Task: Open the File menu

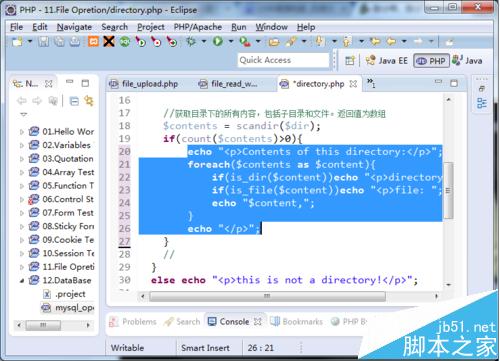Action: [17, 27]
